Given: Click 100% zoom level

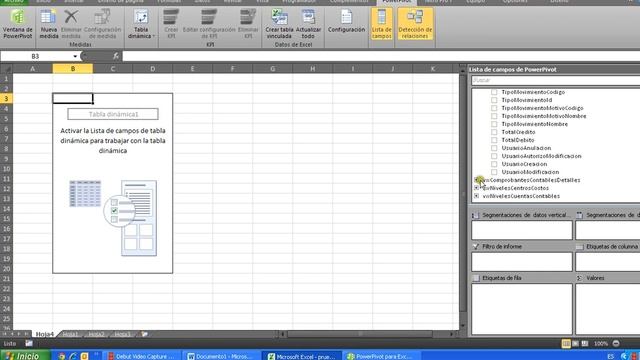Looking at the screenshot, I should [600, 344].
